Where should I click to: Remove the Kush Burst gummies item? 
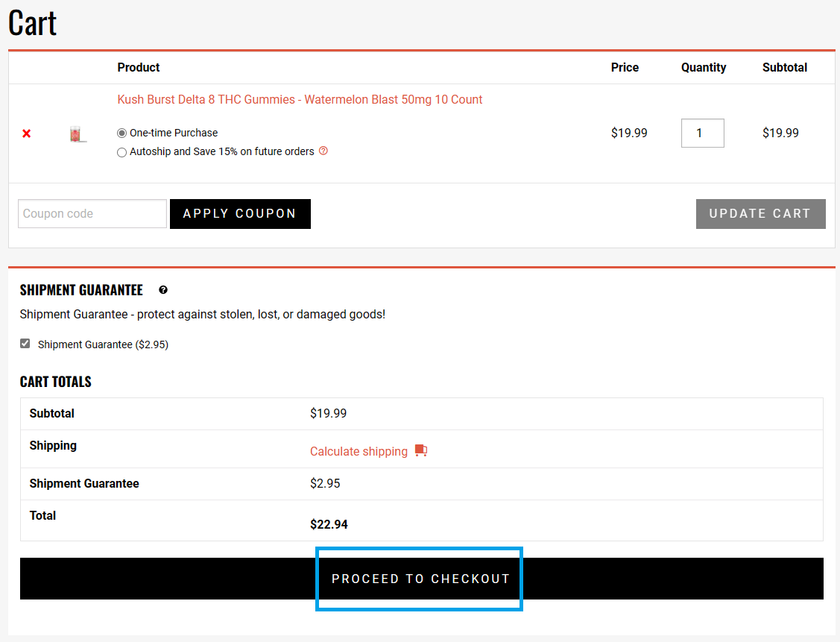27,133
